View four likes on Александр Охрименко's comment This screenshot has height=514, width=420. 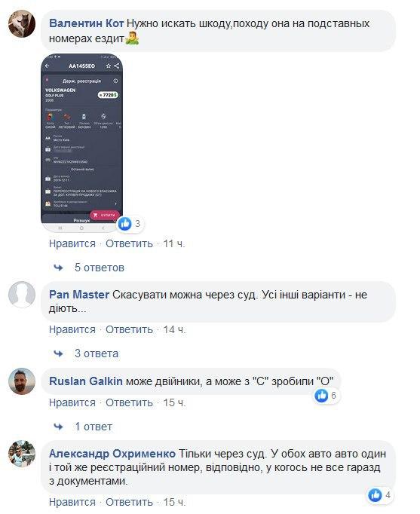[380, 494]
